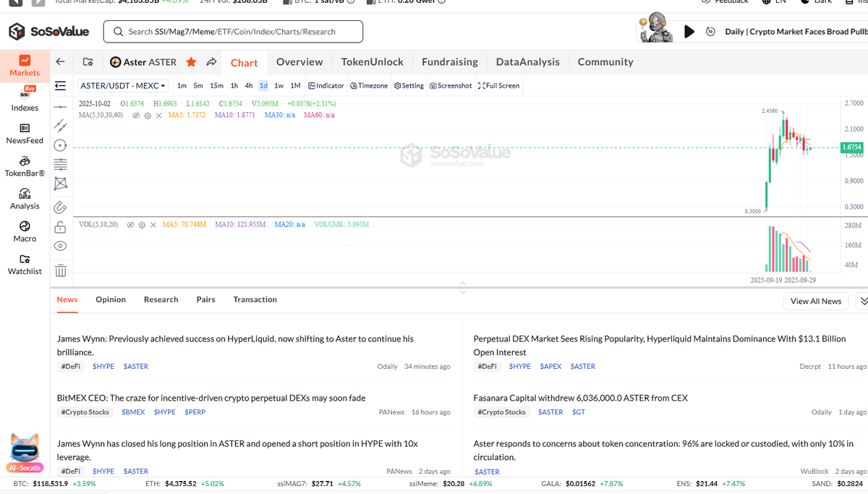Toggle the orange favorite star for Aster
Image resolution: width=868 pixels, height=494 pixels.
[191, 62]
